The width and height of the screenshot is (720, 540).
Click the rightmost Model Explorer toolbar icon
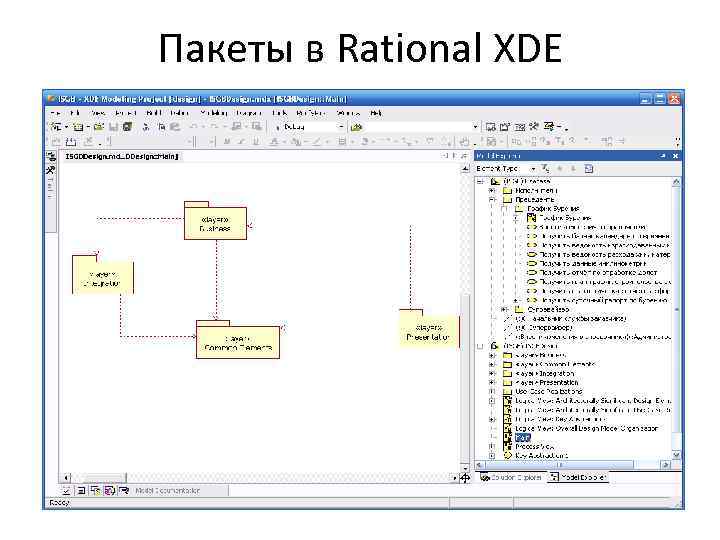click(589, 169)
